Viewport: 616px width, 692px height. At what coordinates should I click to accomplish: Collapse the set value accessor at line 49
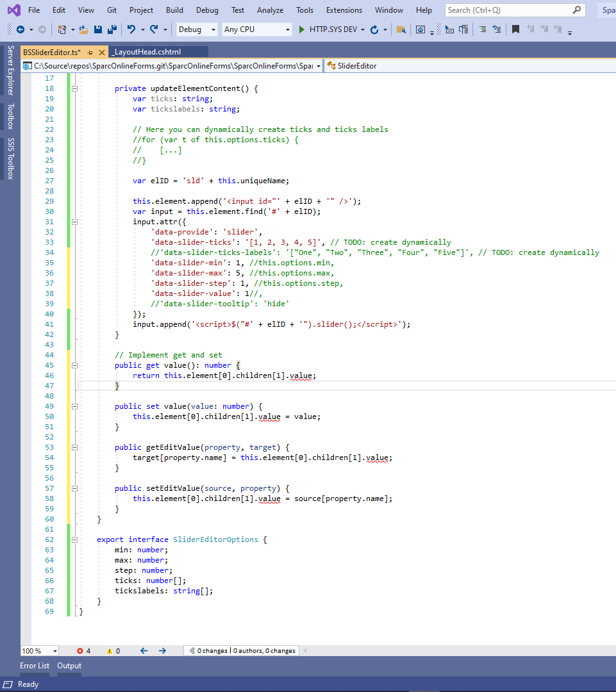(74, 406)
